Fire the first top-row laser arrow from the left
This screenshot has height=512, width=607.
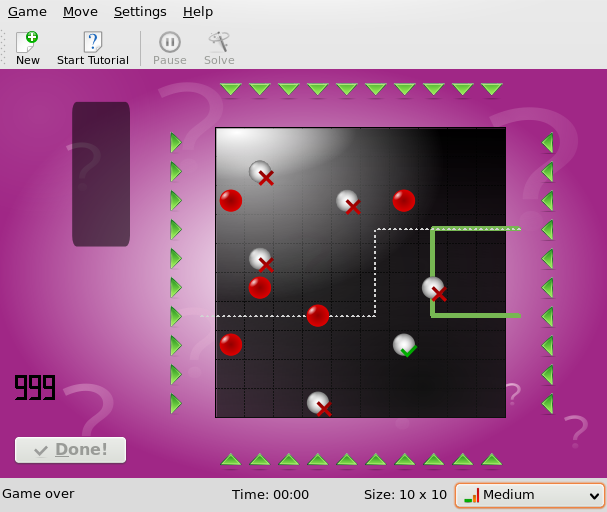point(231,89)
